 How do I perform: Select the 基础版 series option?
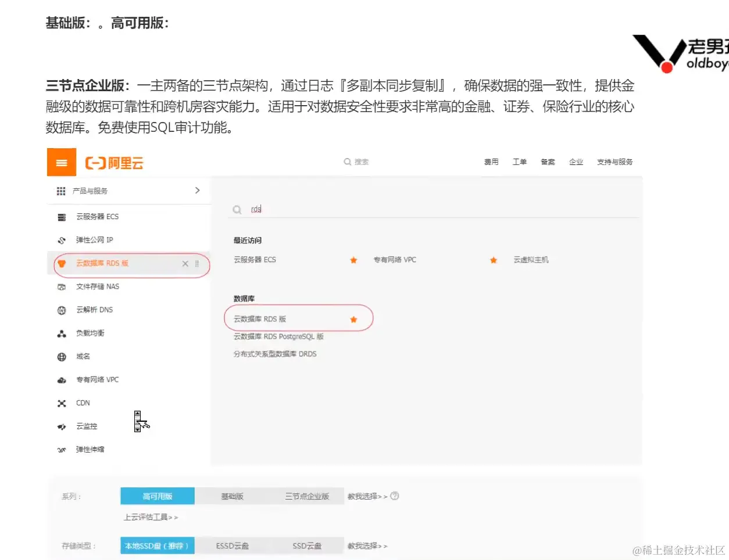(232, 496)
